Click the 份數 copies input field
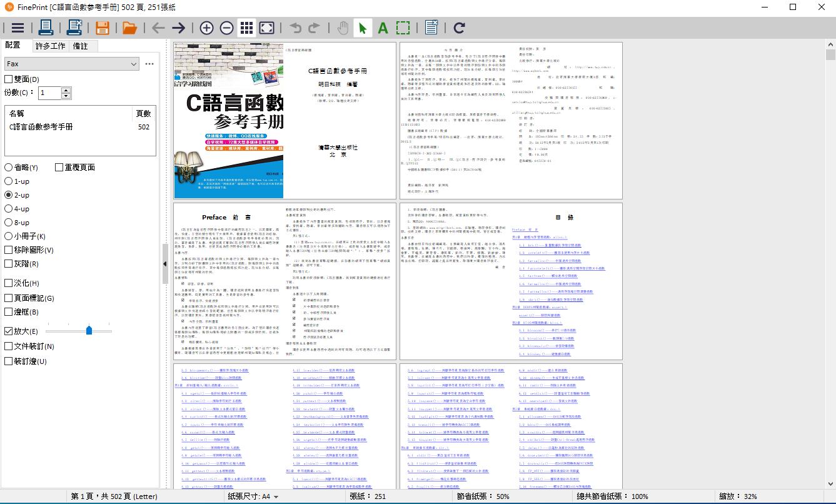 50,93
